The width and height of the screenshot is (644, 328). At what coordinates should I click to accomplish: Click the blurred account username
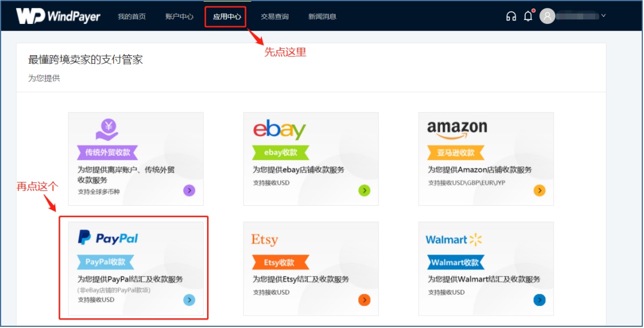pos(577,16)
